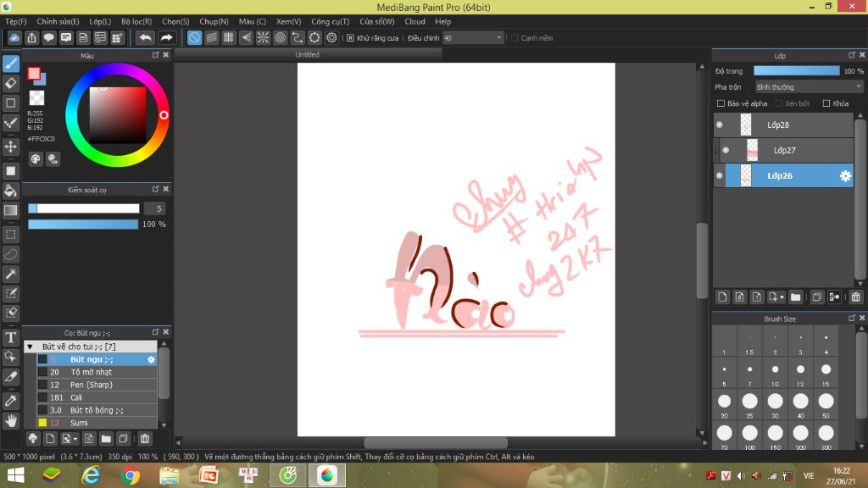This screenshot has height=488, width=868.
Task: Select the Eyedropper tool
Action: coord(11,401)
